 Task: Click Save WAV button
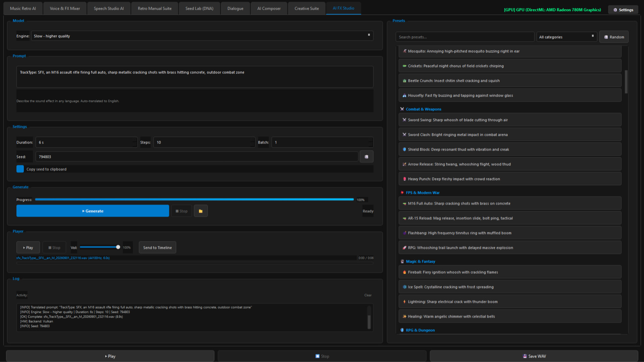click(534, 356)
